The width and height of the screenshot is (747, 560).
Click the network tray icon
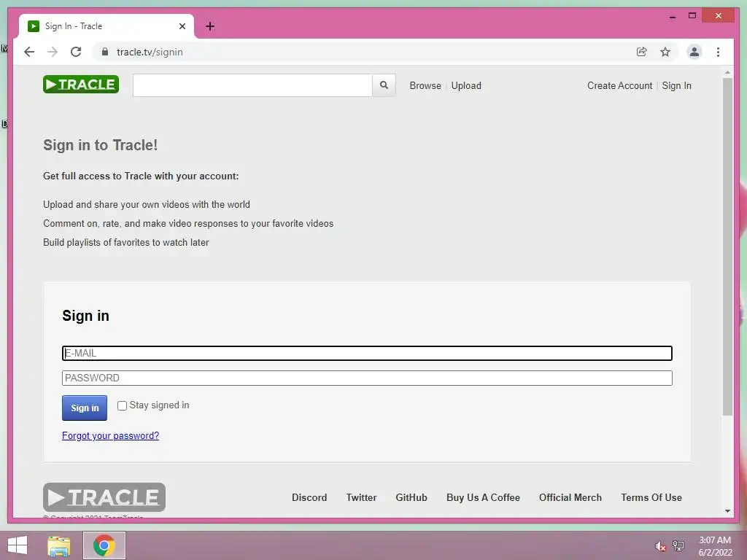click(678, 545)
